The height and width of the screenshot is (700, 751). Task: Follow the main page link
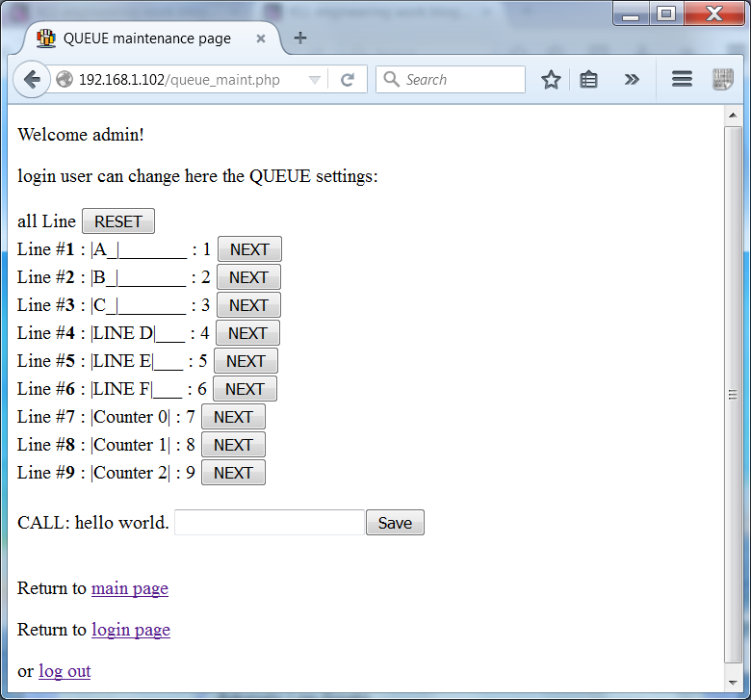tap(129, 588)
